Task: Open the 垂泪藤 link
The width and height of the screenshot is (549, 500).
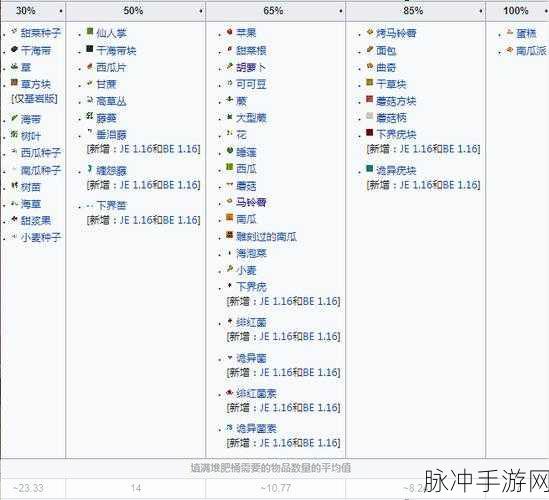Action: (x=111, y=135)
